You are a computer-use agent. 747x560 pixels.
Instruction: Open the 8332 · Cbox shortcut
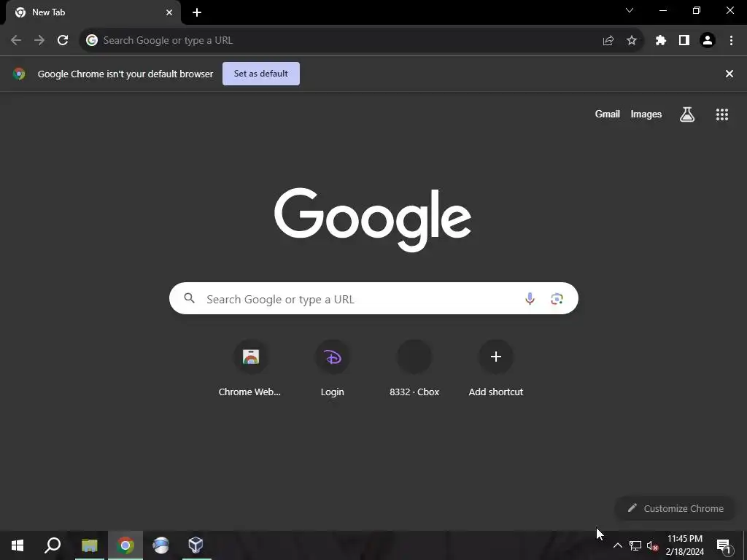click(414, 369)
